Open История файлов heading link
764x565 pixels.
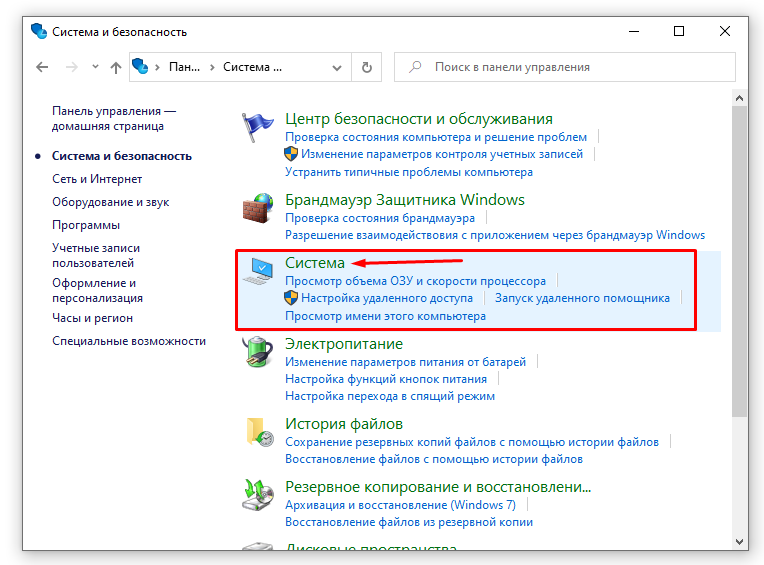[344, 424]
